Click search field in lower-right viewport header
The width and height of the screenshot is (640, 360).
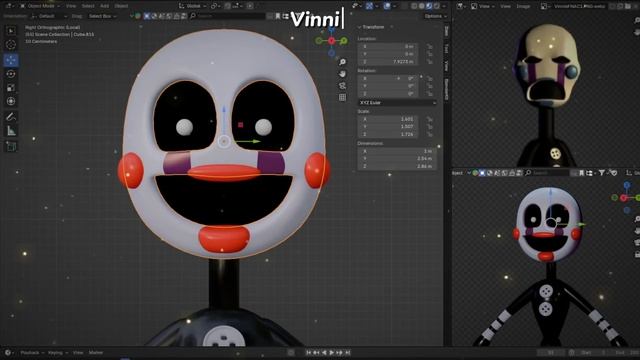click(x=547, y=173)
